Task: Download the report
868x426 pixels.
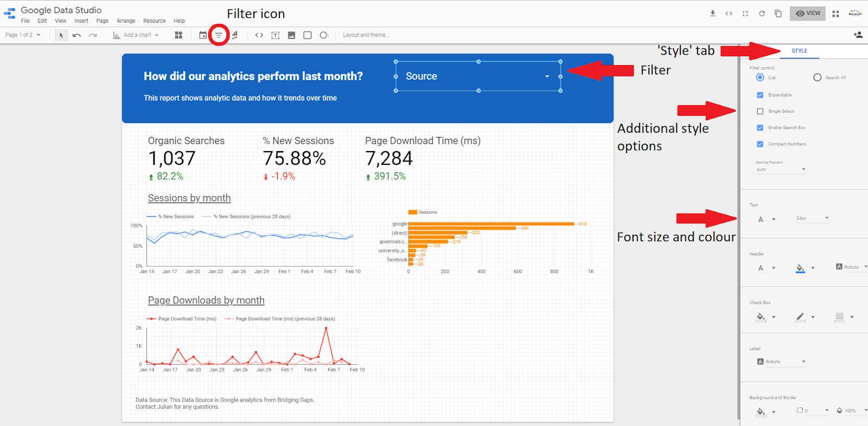Action: click(x=713, y=14)
